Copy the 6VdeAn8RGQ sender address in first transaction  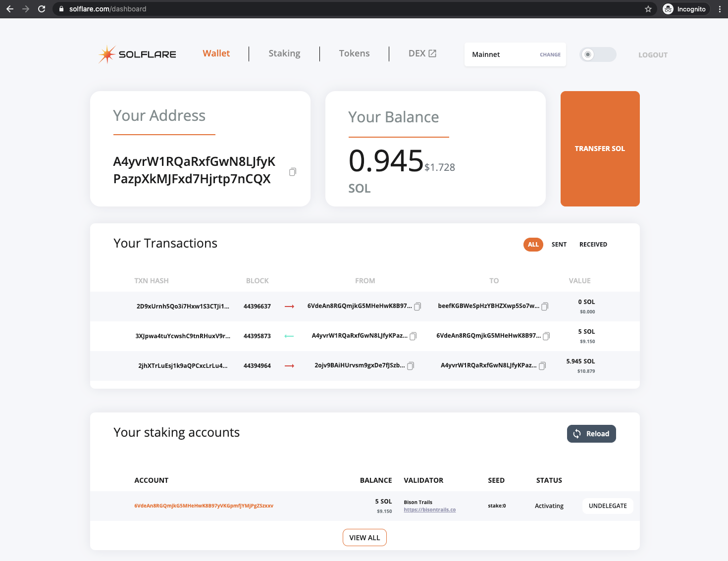tap(417, 306)
